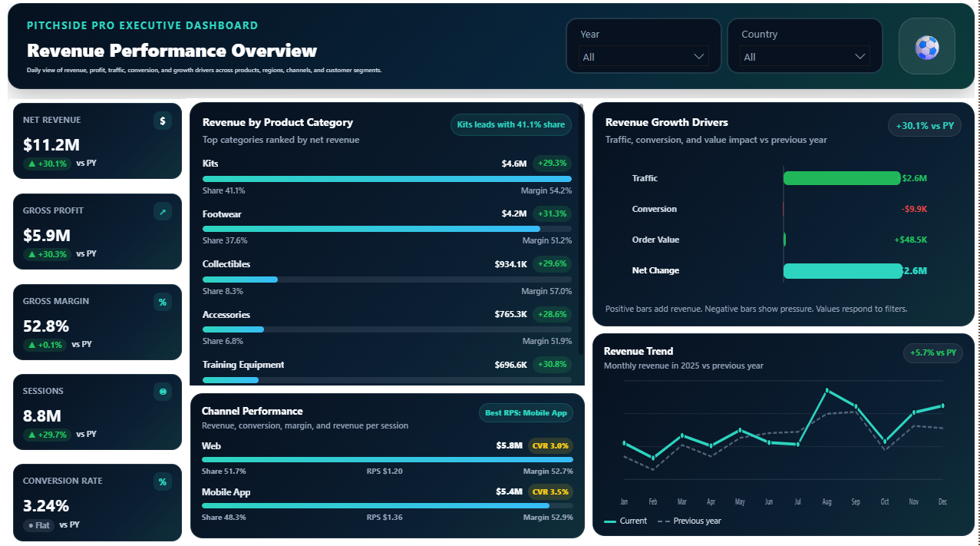
Task: Click the '52.8%' gross margin value
Action: tap(46, 326)
